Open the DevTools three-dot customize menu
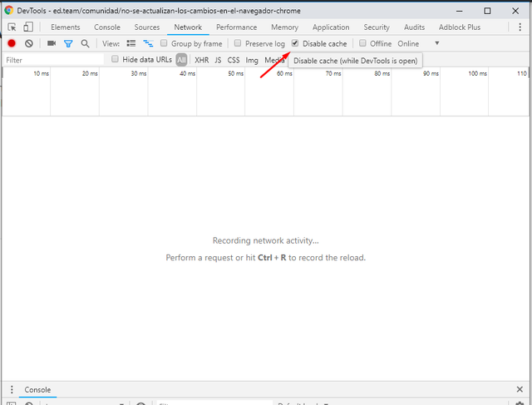The image size is (532, 405). [x=520, y=27]
